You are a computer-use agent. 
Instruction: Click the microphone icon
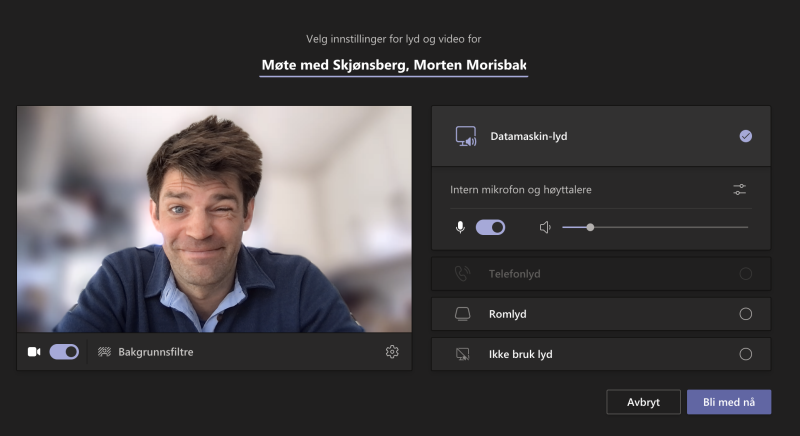point(460,227)
